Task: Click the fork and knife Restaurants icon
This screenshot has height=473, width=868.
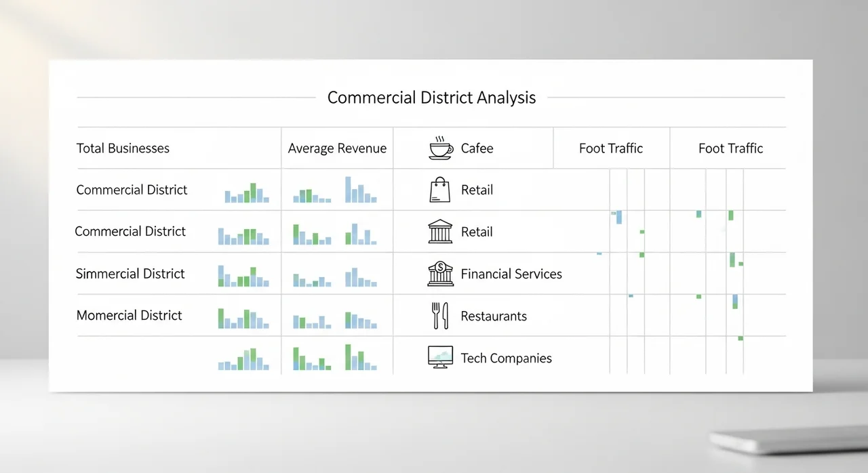Action: 440,316
